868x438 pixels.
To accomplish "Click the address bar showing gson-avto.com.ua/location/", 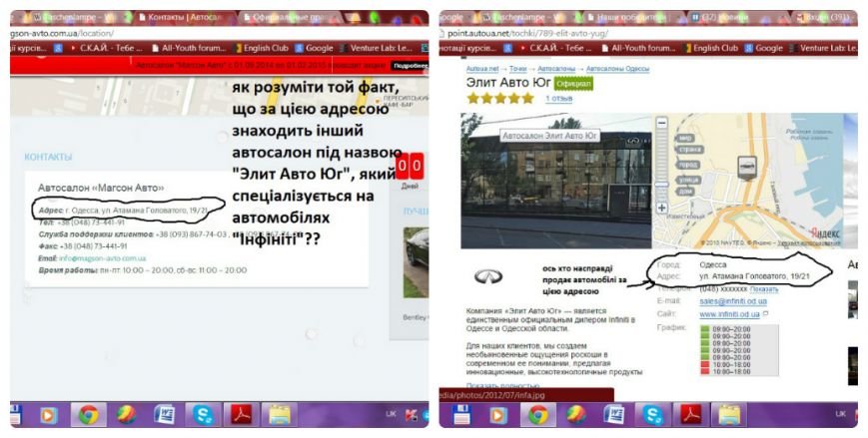I will tap(219, 33).
